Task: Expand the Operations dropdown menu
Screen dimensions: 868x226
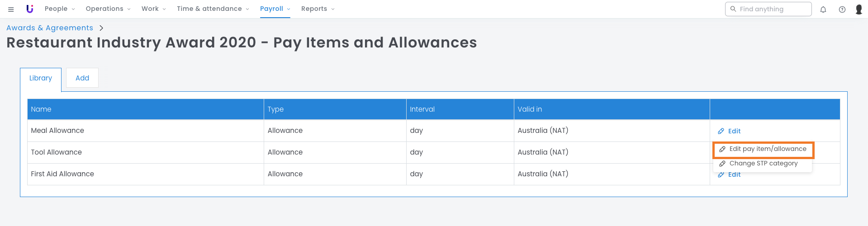Action: pos(108,9)
